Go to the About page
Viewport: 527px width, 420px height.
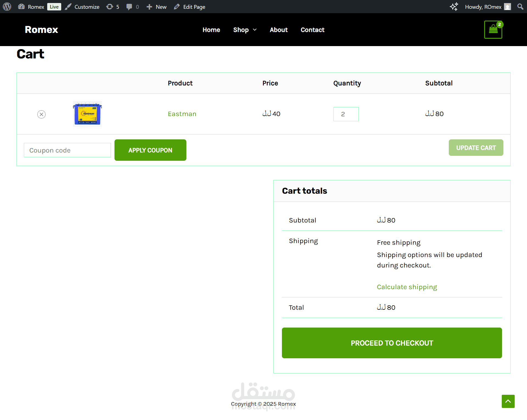coord(279,30)
